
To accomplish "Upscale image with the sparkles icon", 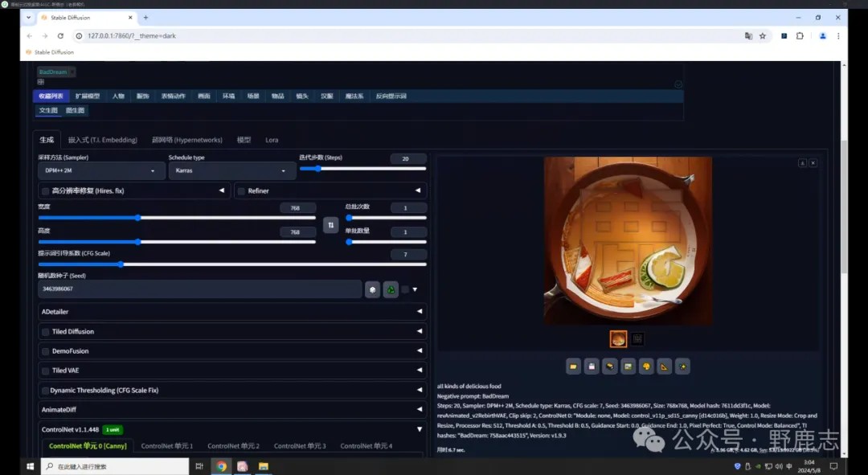I will click(x=682, y=366).
